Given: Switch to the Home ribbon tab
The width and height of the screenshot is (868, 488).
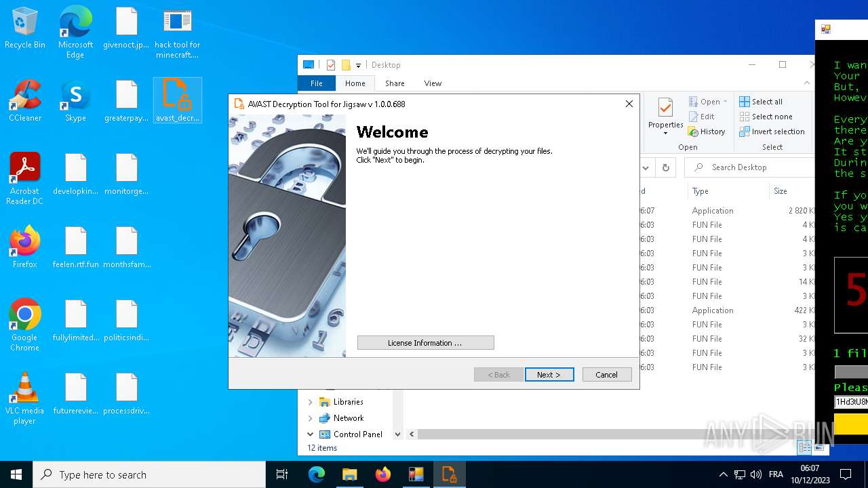Looking at the screenshot, I should (355, 83).
